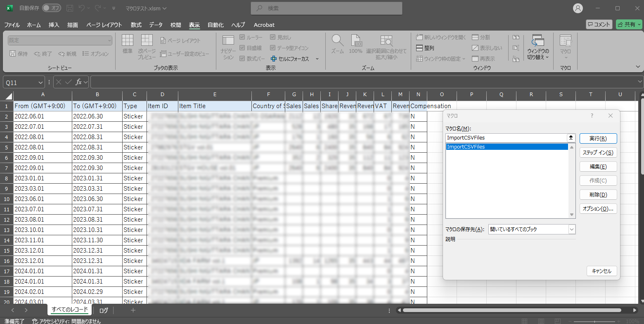Viewport: 644px width, 324px height.
Task: Toggle the Headings checkbox
Action: pyautogui.click(x=273, y=37)
